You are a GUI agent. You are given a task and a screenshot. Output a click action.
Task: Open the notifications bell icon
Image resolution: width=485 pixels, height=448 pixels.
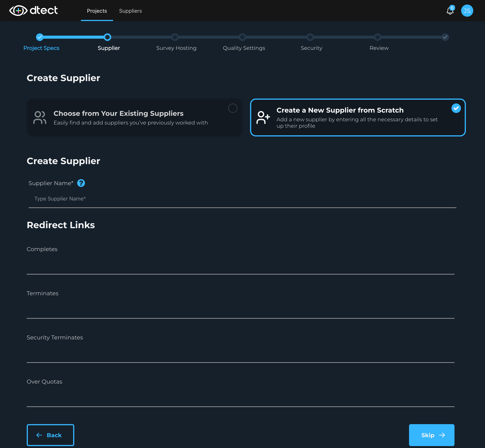[450, 11]
